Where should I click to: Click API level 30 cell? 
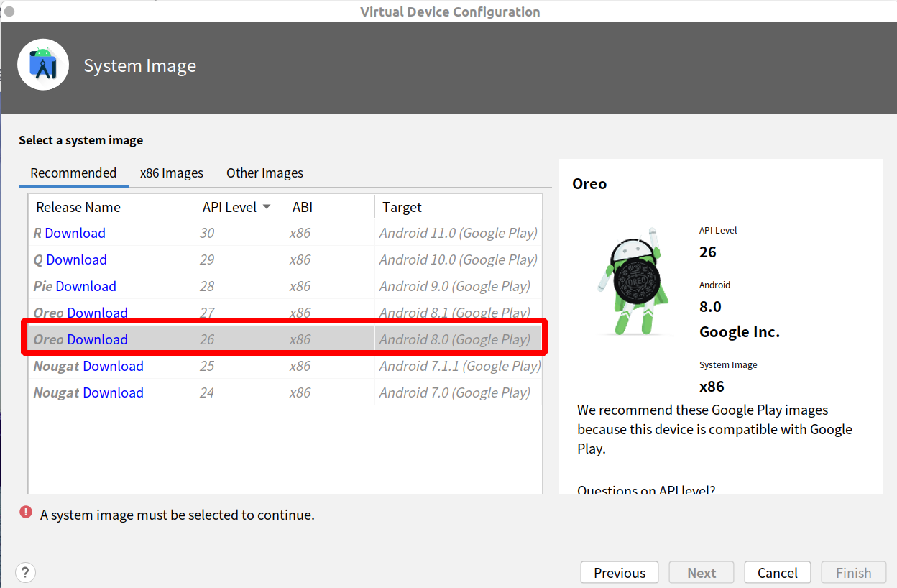240,233
